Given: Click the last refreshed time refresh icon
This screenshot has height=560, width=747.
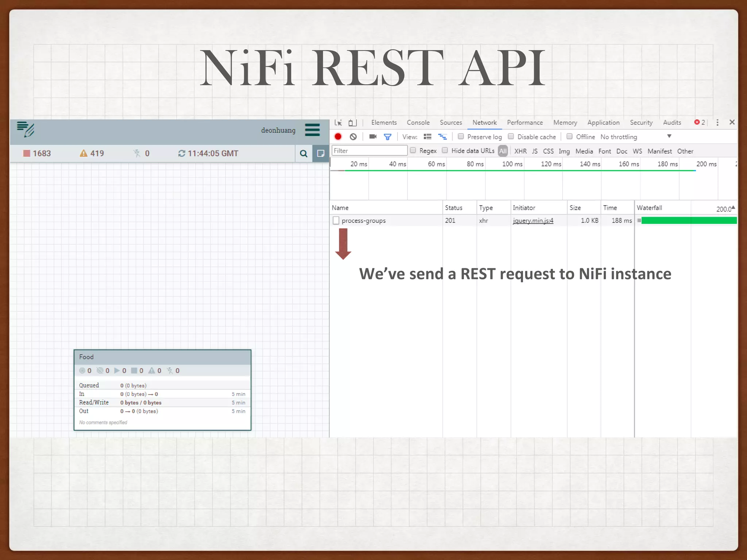Looking at the screenshot, I should [x=181, y=153].
